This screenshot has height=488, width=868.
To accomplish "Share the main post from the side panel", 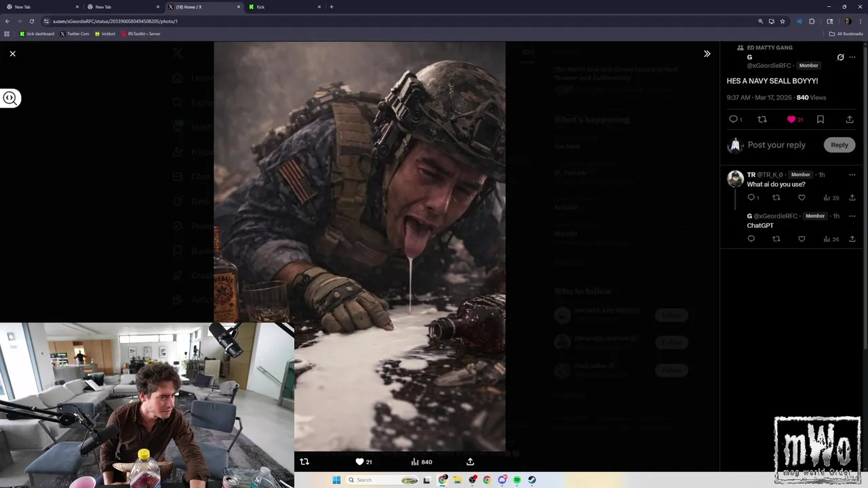I will (x=849, y=119).
